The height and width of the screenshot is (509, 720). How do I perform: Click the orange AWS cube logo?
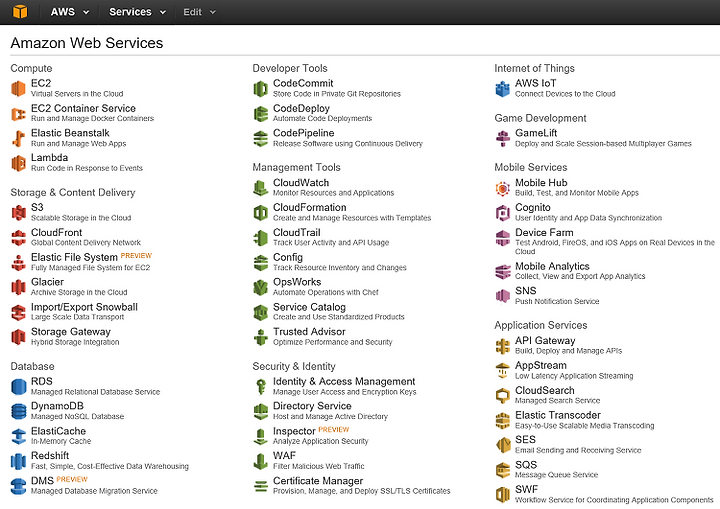[20, 11]
